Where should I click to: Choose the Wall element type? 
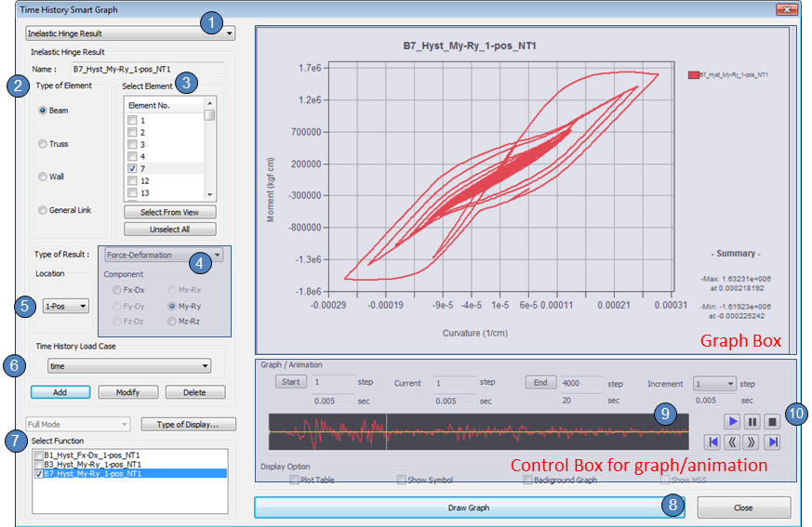(43, 177)
